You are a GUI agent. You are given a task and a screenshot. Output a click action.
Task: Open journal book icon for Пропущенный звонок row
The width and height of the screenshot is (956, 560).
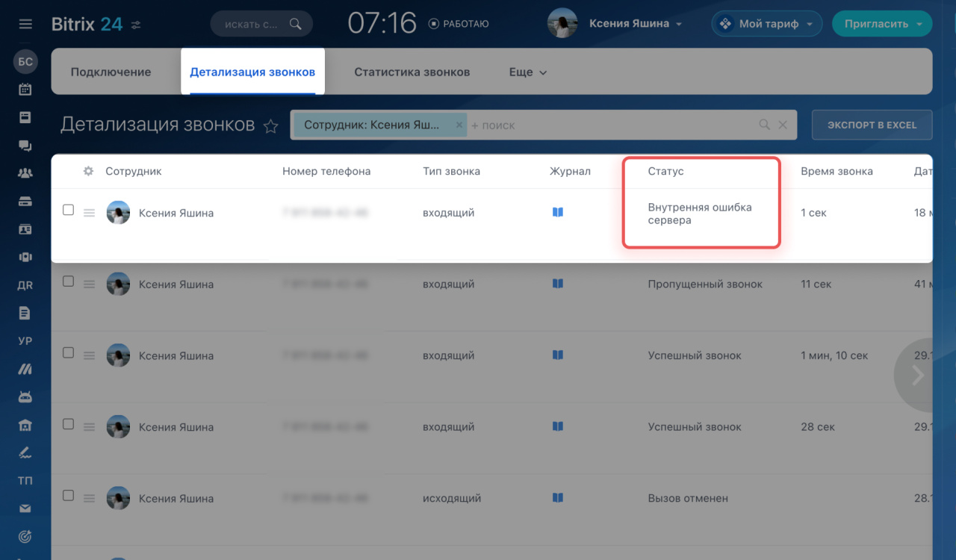tap(557, 284)
